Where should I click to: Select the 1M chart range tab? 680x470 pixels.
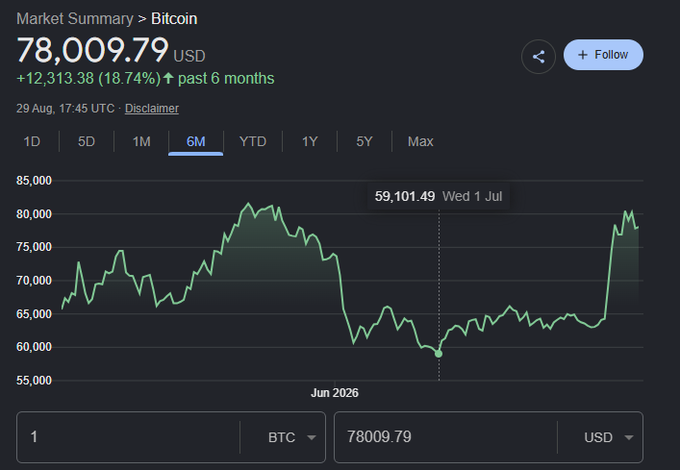[x=141, y=141]
